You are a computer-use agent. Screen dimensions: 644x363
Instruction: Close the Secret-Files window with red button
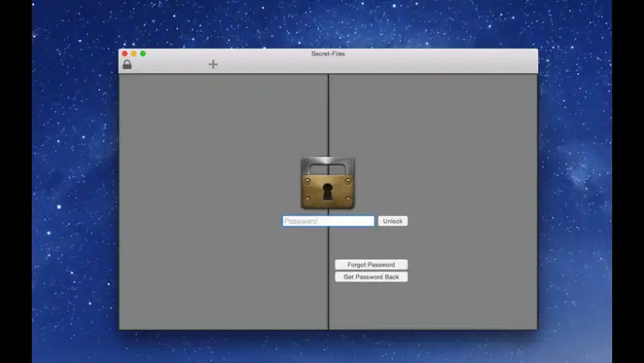124,53
